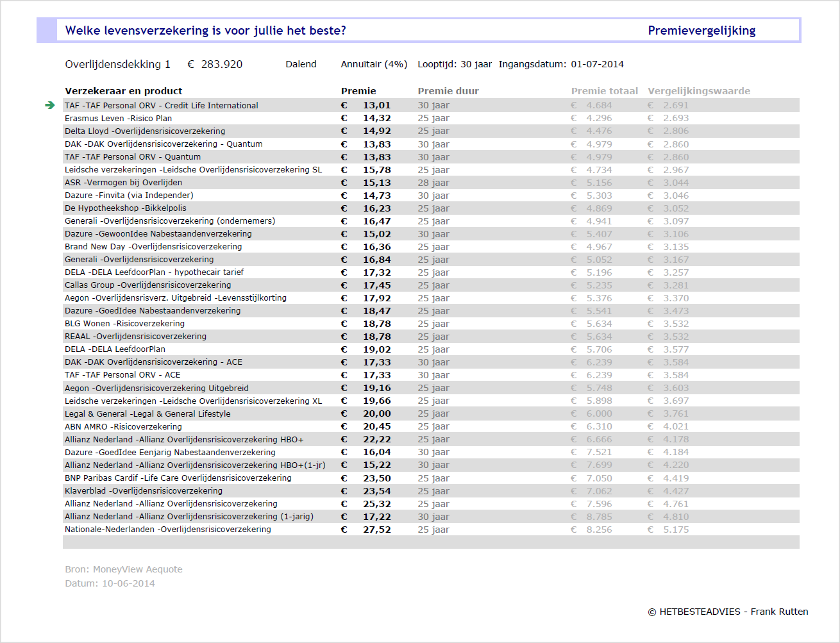Image resolution: width=840 pixels, height=643 pixels.
Task: Sort by the Premie totaal column header
Action: [x=605, y=91]
